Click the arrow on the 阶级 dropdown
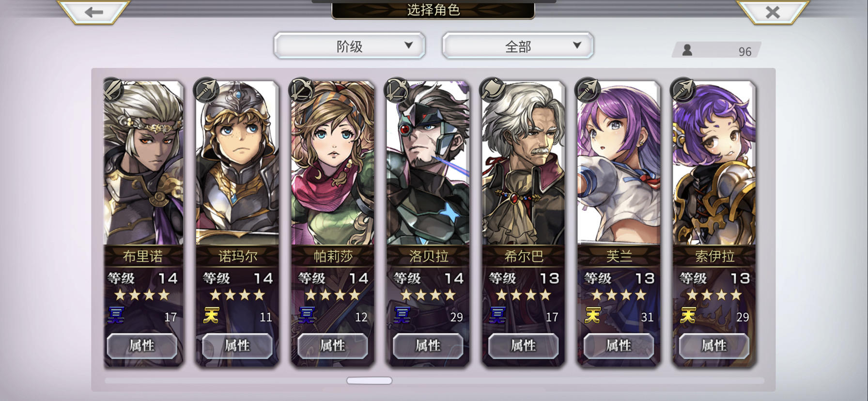The height and width of the screenshot is (401, 868). (408, 45)
